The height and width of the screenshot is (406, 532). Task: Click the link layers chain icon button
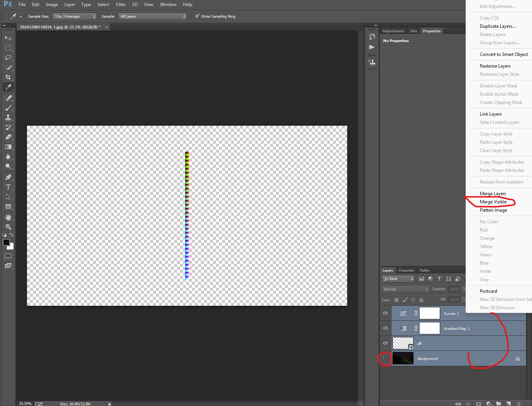pyautogui.click(x=458, y=403)
